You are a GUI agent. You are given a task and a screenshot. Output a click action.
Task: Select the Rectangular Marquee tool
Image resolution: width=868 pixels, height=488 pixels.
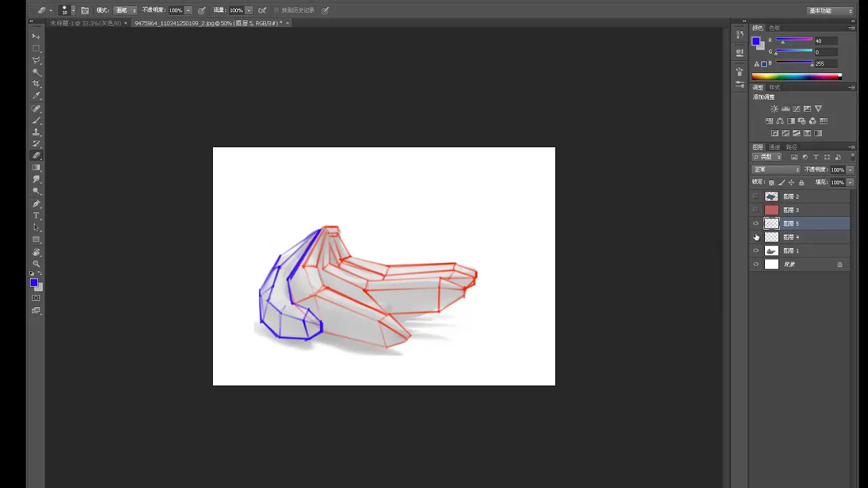36,48
